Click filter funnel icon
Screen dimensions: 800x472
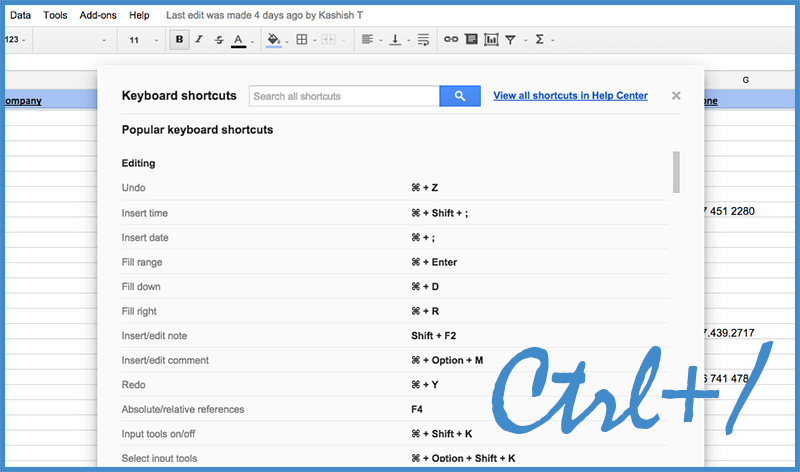[x=510, y=40]
